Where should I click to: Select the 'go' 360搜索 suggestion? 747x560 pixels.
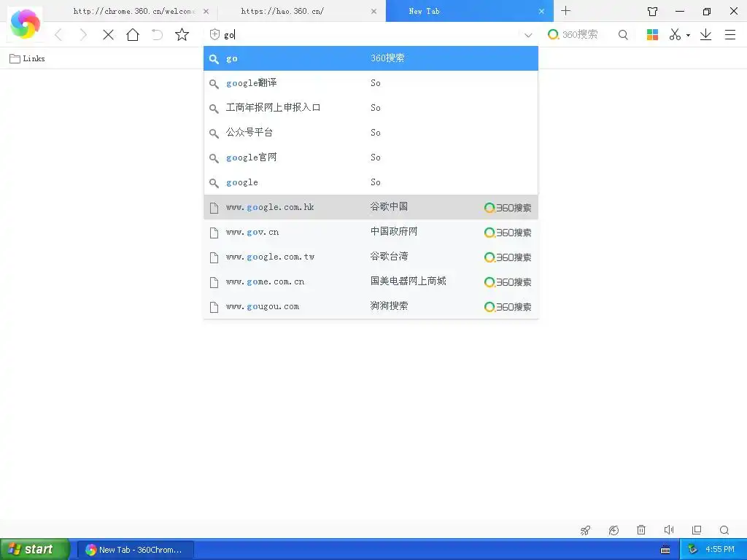371,58
